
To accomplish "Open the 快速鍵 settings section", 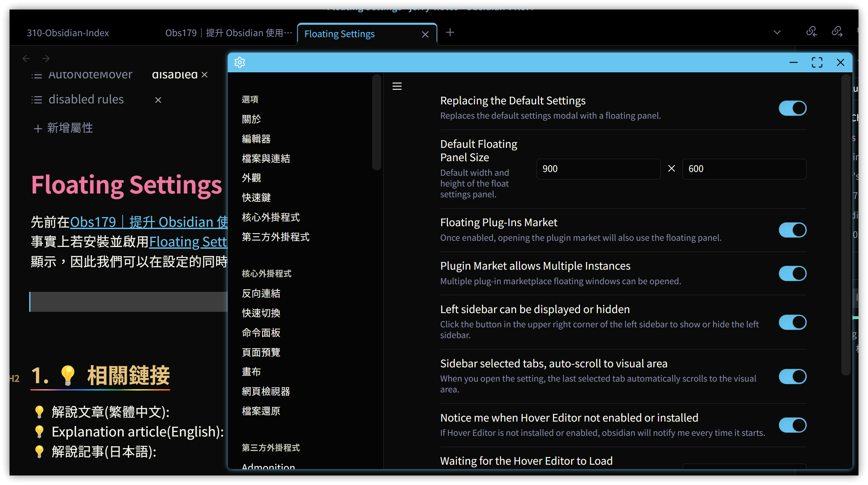I will 256,197.
